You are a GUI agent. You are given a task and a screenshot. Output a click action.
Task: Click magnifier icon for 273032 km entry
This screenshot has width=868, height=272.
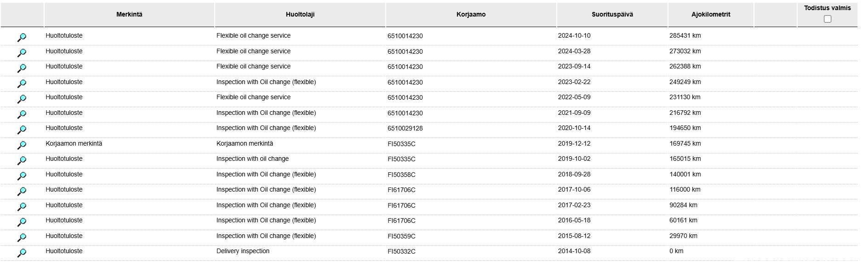click(x=22, y=53)
